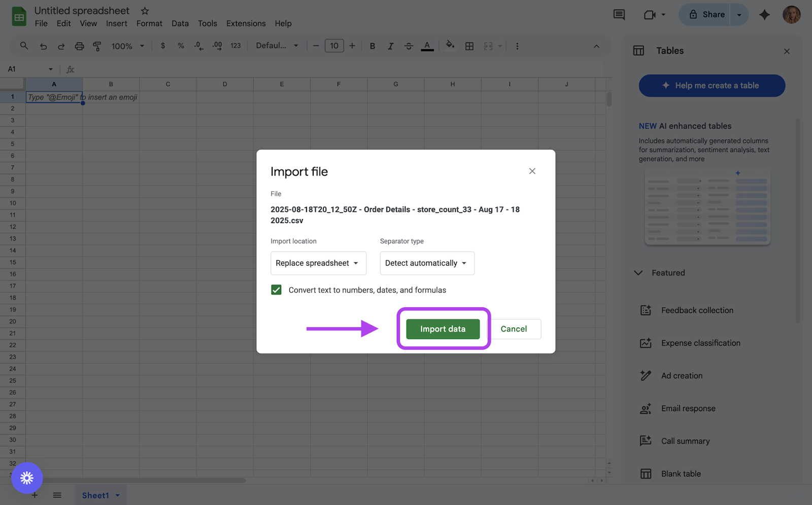Image resolution: width=812 pixels, height=505 pixels.
Task: Open the Detect automatically separator dropdown
Action: 427,263
